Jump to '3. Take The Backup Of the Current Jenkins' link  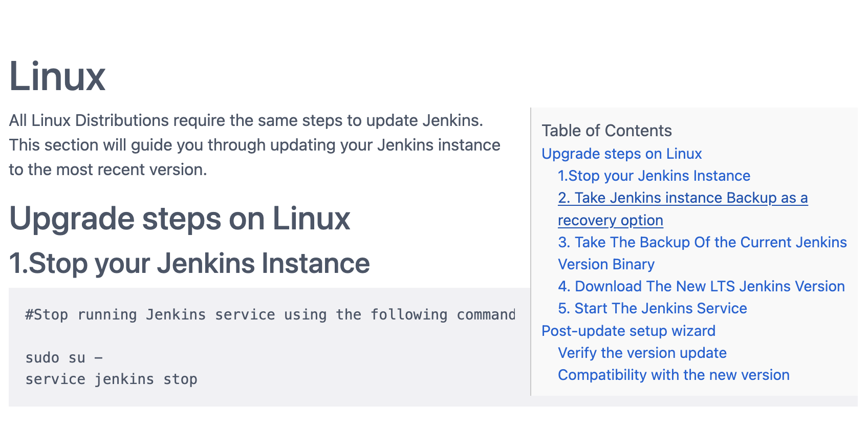pyautogui.click(x=702, y=253)
